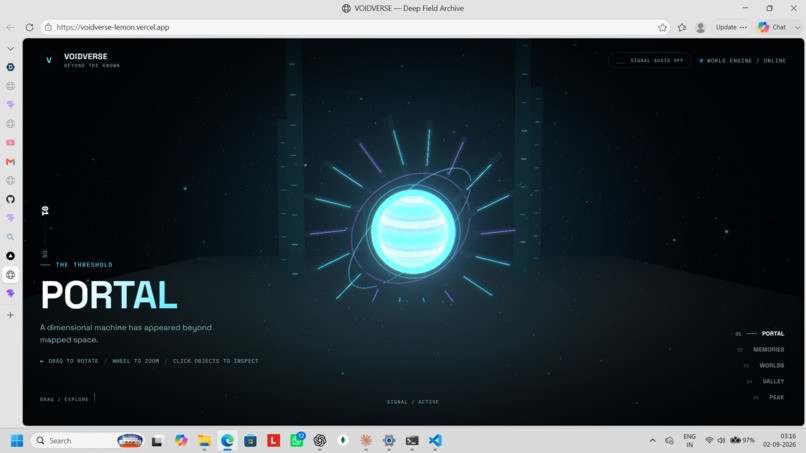Open the battery 97% indicator

pos(743,441)
